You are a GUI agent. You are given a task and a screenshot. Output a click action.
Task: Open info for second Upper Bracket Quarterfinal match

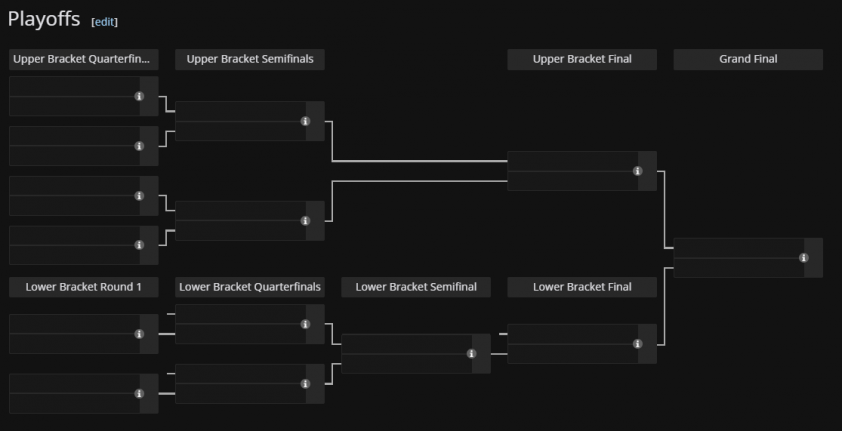tap(139, 146)
